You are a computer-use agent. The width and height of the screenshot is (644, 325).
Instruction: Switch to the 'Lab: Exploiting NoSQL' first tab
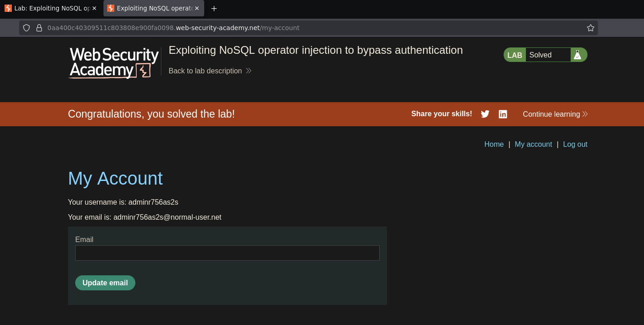51,8
